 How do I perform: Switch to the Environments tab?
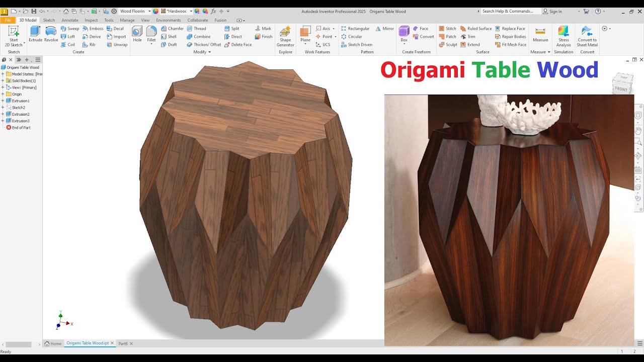click(x=169, y=20)
